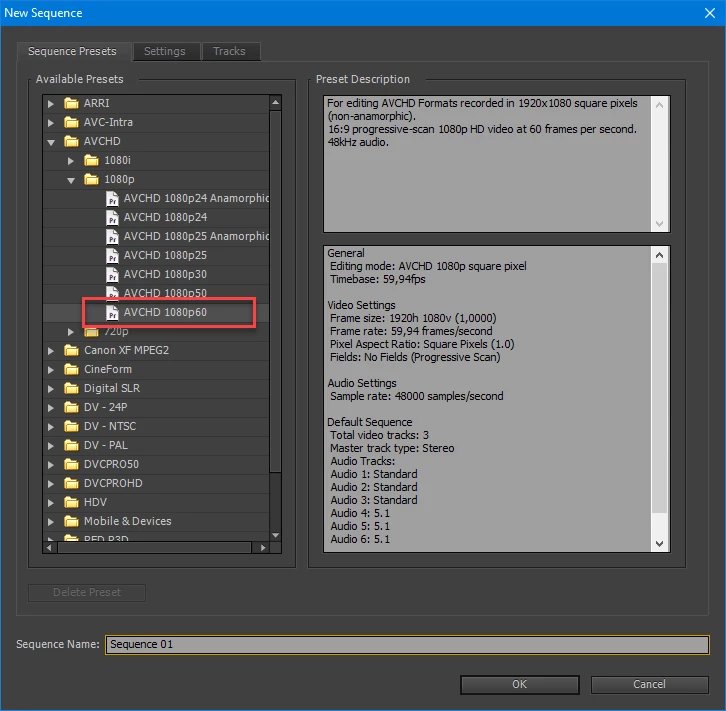Screen dimensions: 726x711
Task: Click 'Frame size: 1920h 1080v' text line
Action: point(413,318)
